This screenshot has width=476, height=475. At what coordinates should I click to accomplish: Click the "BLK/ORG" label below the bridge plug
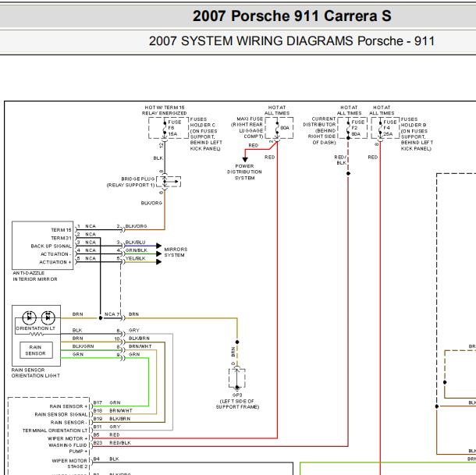151,203
